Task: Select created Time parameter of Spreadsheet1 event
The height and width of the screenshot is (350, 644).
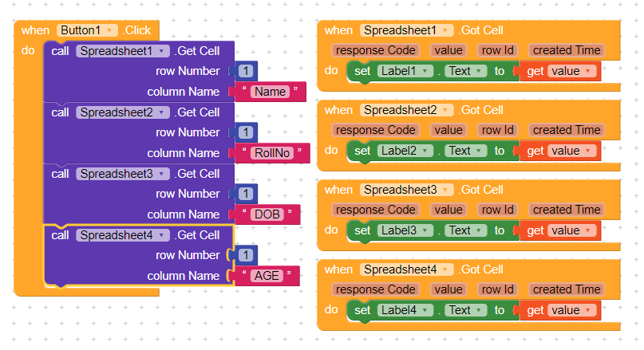Action: click(567, 50)
